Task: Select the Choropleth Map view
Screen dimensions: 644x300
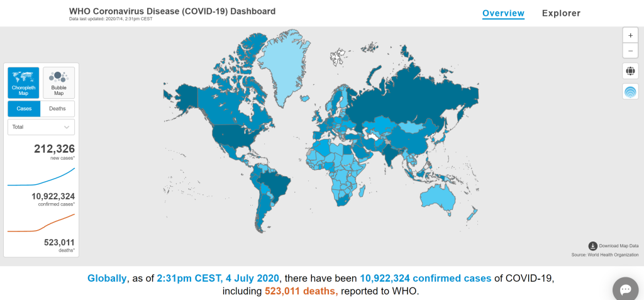Action: pyautogui.click(x=23, y=82)
